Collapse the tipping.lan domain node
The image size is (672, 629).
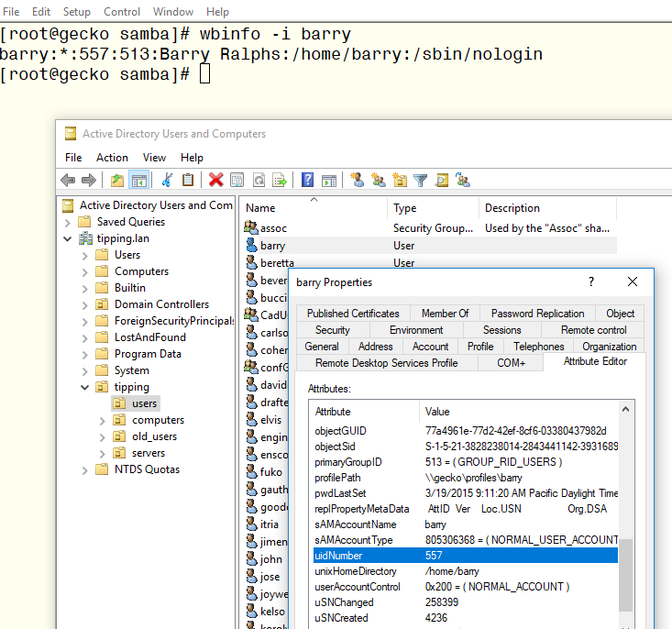pyautogui.click(x=67, y=238)
